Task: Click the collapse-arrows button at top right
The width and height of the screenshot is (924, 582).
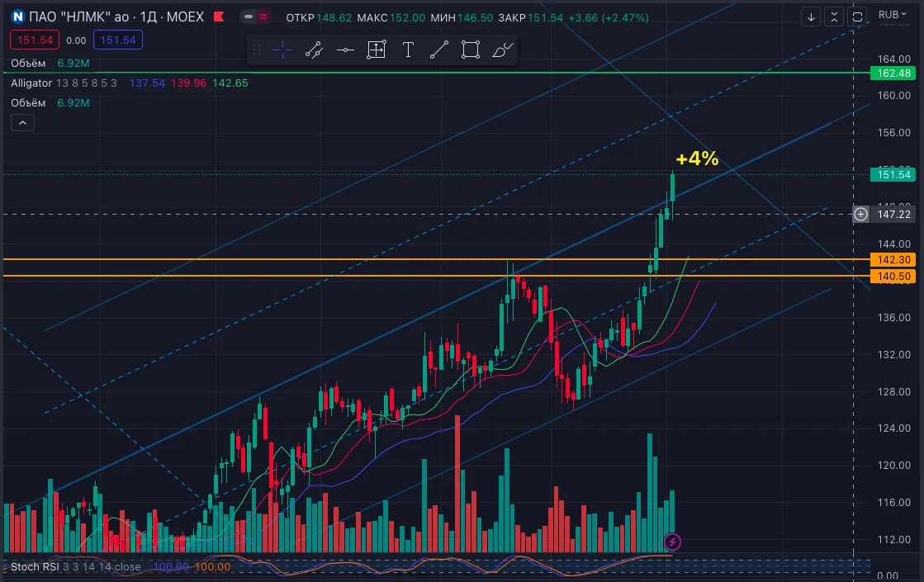Action: (834, 17)
